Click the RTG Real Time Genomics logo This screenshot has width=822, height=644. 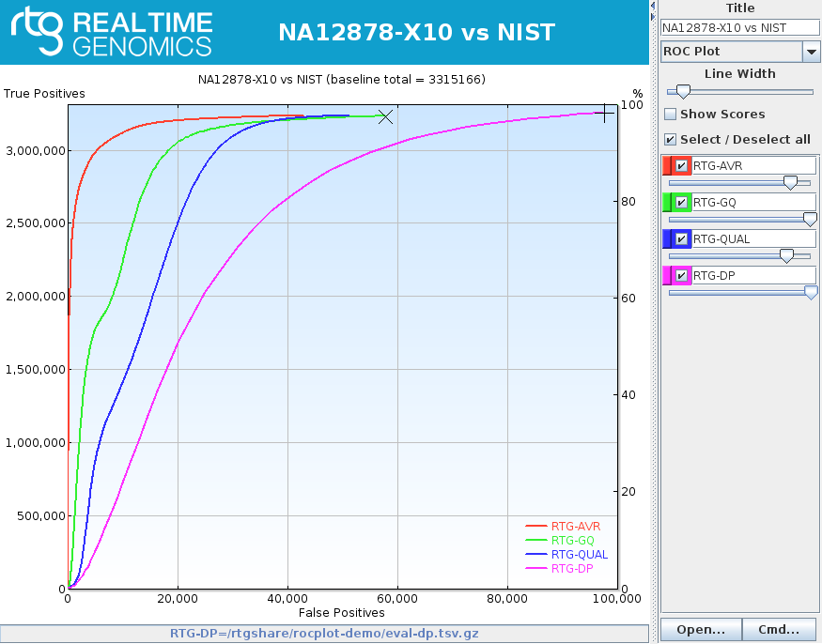click(112, 33)
